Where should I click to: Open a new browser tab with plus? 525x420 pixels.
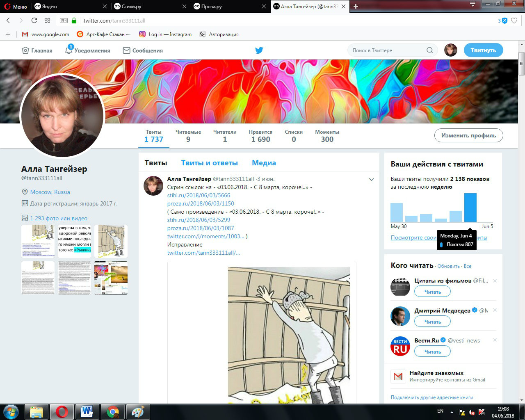tap(356, 6)
